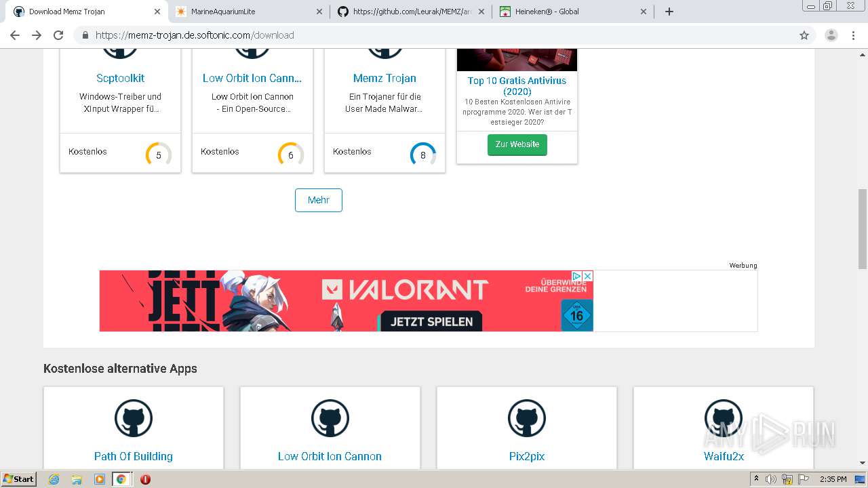Open Scptoolkit app link
The image size is (868, 488).
[x=121, y=78]
